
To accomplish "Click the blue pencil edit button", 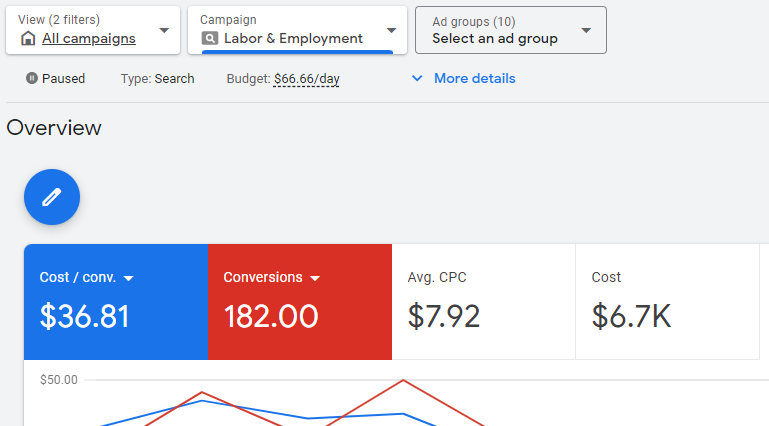I will [52, 197].
